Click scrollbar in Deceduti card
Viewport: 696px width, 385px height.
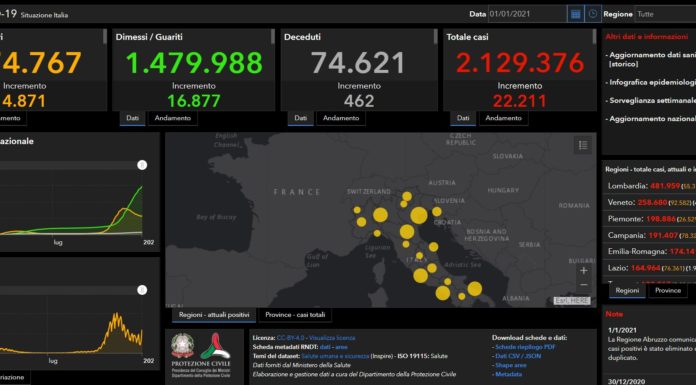pos(435,37)
